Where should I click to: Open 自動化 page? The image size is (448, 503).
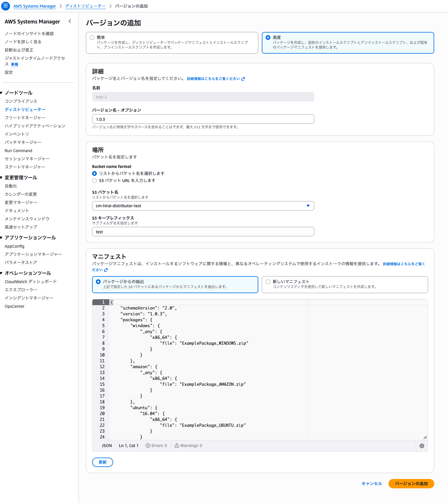(11, 186)
